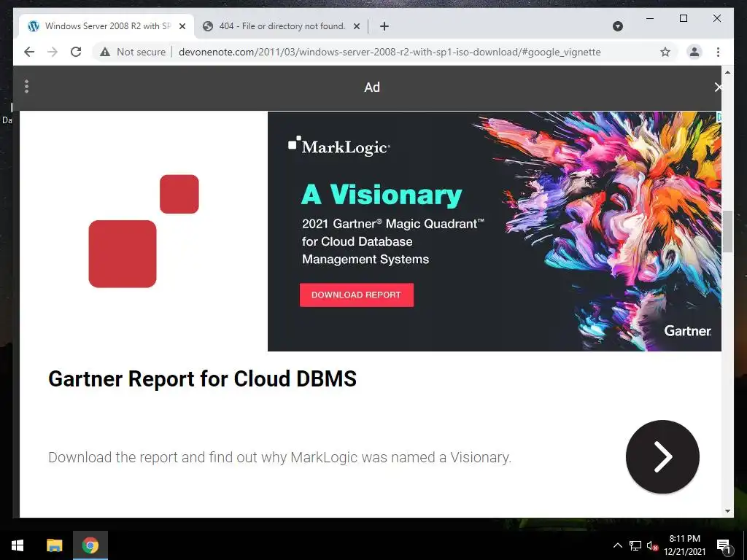Switch to Windows Server 2008 R2 tab
The image size is (747, 560).
107,26
